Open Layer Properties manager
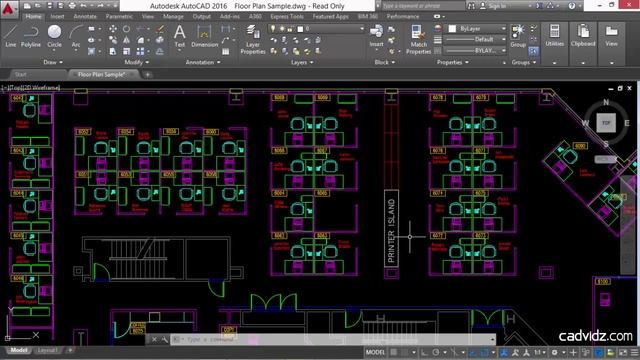This screenshot has height=360, width=640. point(253,39)
